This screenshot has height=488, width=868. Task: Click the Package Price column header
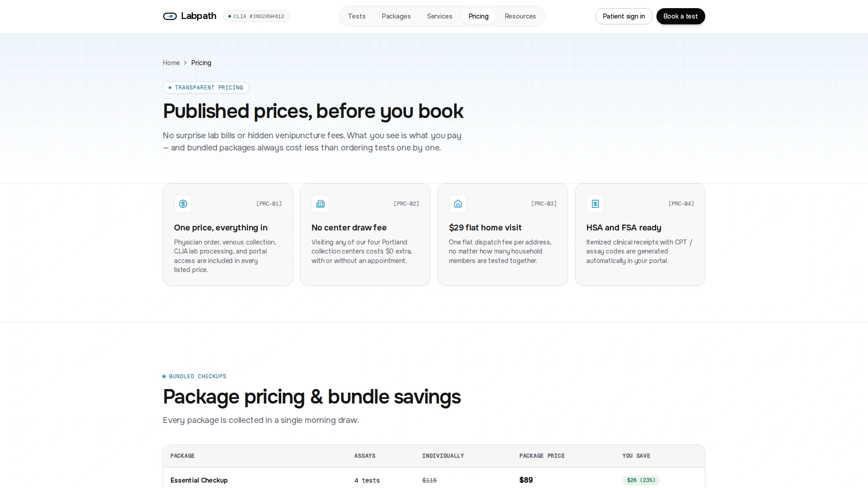pos(542,456)
